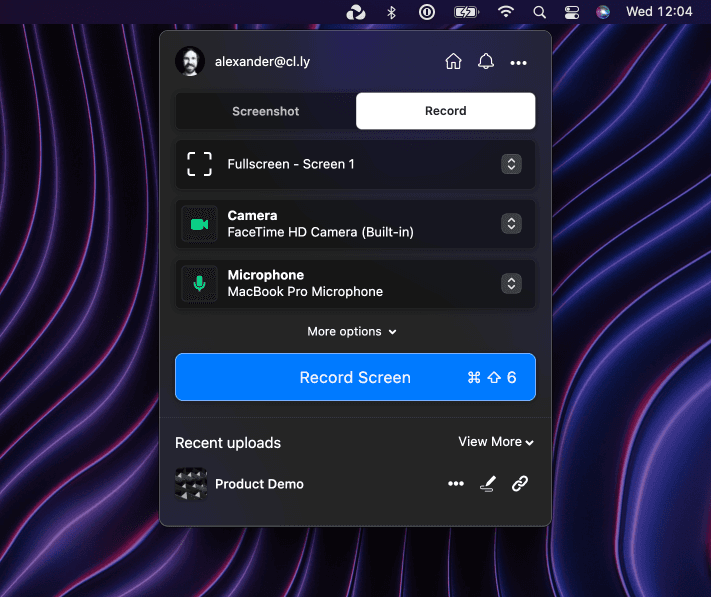Open Microphone source selector arrows

coord(511,283)
